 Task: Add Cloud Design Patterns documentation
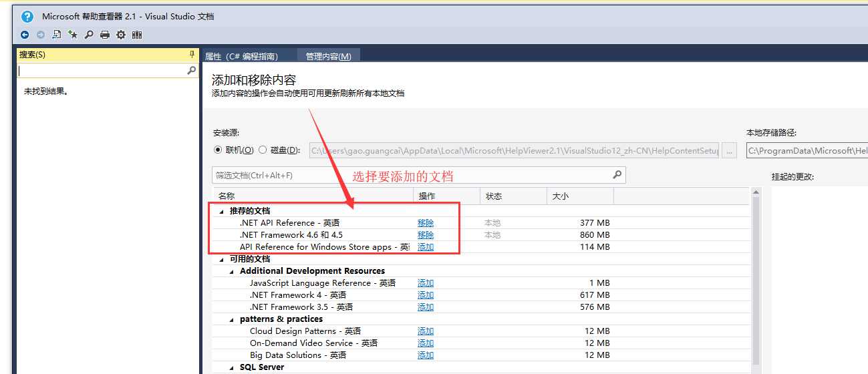pyautogui.click(x=426, y=331)
